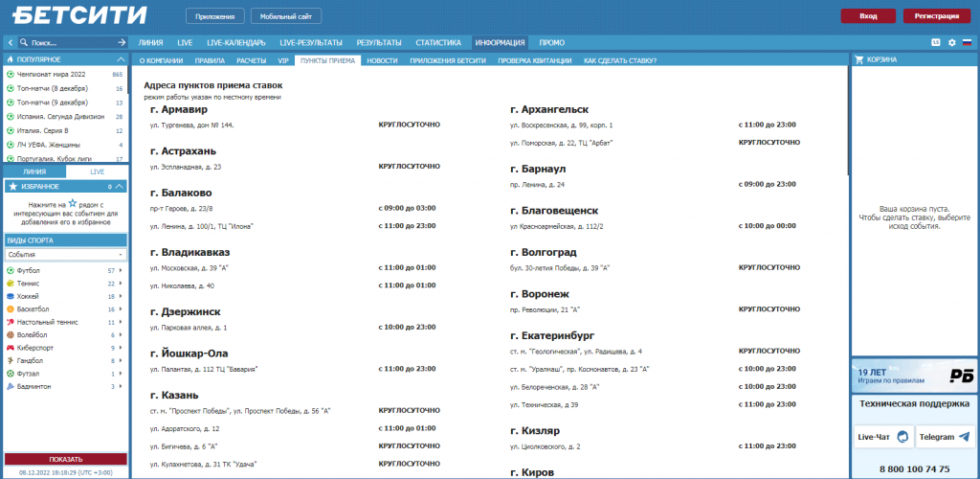Open the Статистика menu item
This screenshot has width=980, height=479.
438,43
